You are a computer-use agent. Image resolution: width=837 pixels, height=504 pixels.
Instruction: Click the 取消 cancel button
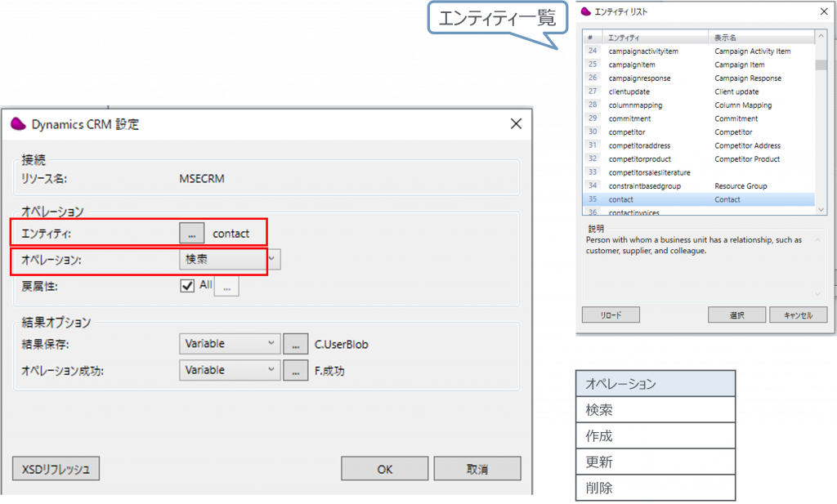point(477,469)
